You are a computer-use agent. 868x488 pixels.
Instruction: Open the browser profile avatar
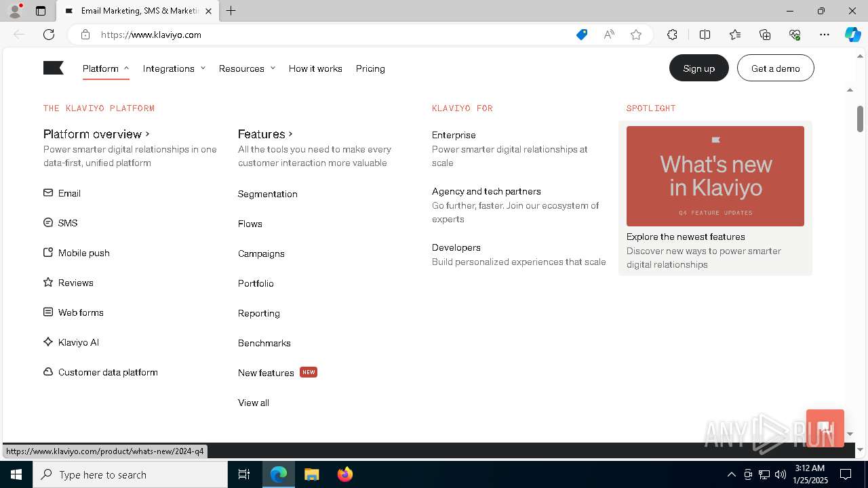coord(14,11)
